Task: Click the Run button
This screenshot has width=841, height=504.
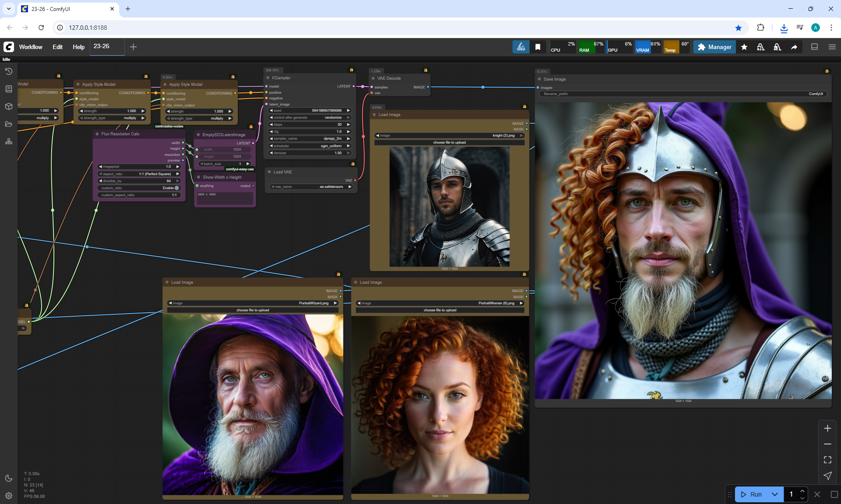Action: click(x=752, y=494)
